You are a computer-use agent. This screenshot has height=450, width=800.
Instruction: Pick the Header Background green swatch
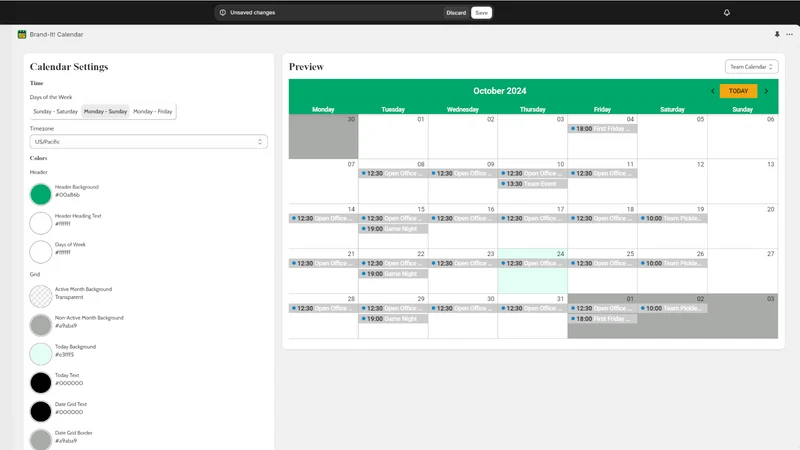40,194
